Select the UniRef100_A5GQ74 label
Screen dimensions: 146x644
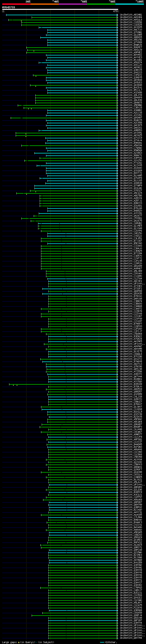(131, 62)
